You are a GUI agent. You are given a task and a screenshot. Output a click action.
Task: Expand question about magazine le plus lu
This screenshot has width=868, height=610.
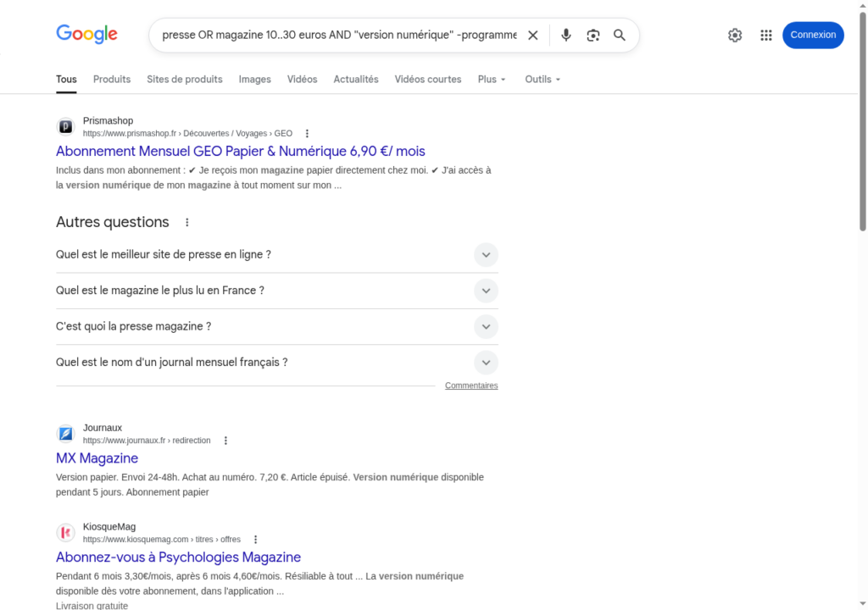point(486,291)
